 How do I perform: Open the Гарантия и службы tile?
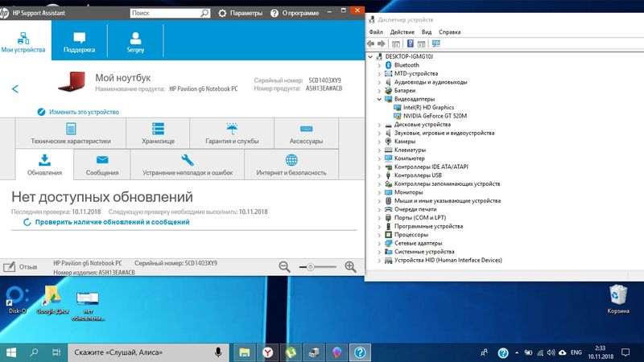(232, 134)
